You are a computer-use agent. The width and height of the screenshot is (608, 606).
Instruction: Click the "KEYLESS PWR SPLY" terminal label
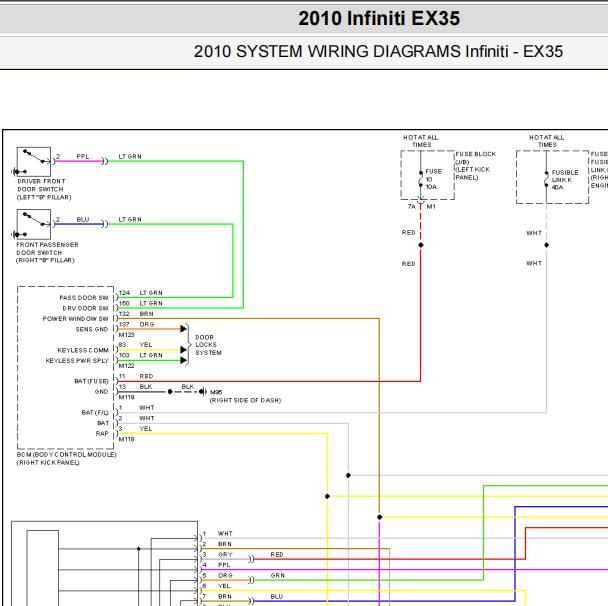[x=77, y=361]
